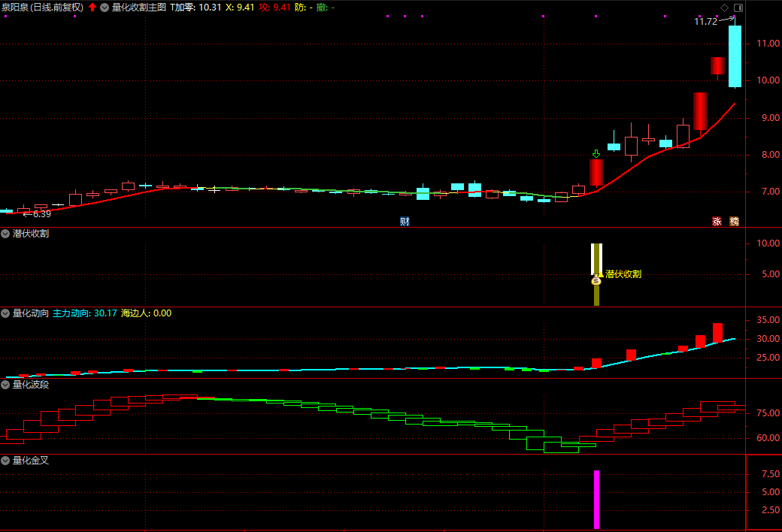Click the money bag icon in 潜伏收割 panel

point(596,281)
